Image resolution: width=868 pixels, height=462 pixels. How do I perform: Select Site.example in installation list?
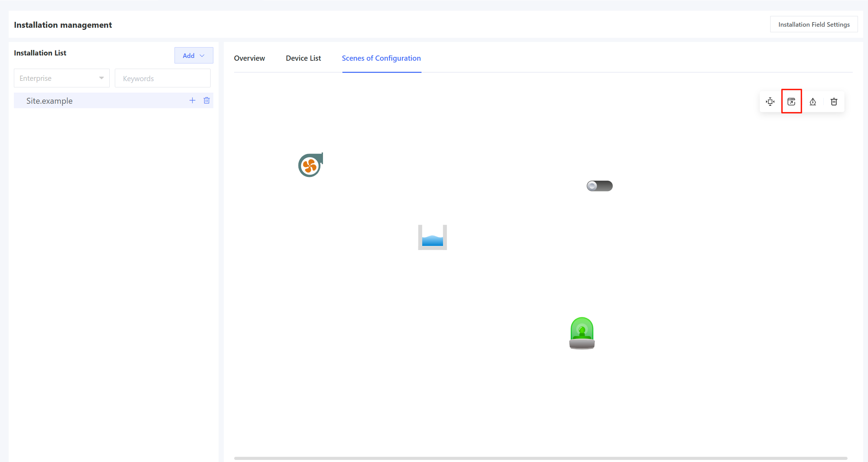(49, 101)
